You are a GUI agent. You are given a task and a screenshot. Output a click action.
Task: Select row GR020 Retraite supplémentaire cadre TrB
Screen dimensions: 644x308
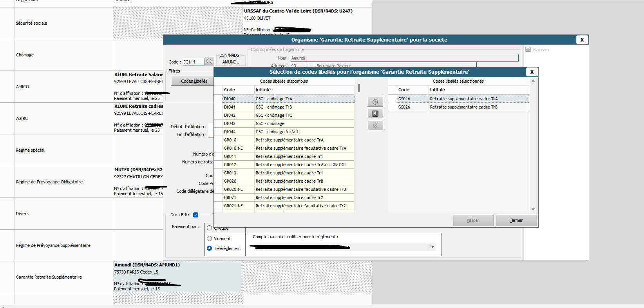[284, 181]
